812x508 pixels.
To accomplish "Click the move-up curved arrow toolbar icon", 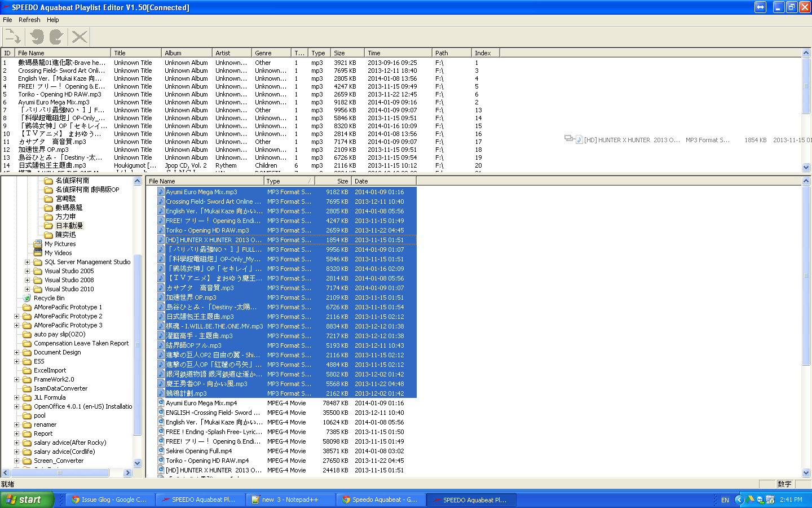I will tap(37, 37).
